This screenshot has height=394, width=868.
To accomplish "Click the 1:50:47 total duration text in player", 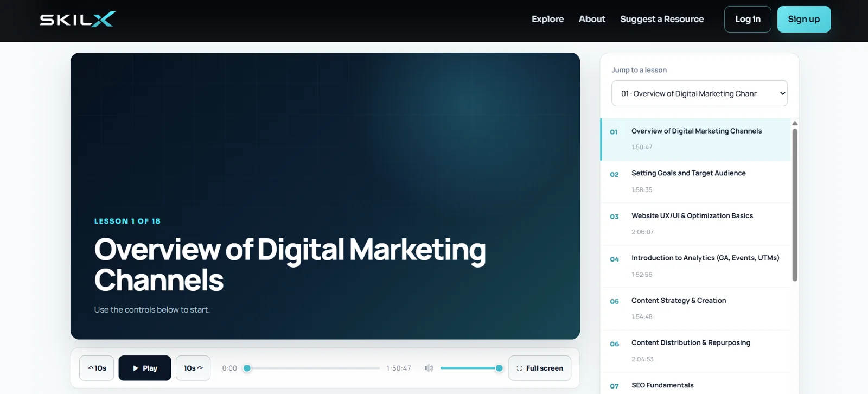I will click(x=399, y=368).
